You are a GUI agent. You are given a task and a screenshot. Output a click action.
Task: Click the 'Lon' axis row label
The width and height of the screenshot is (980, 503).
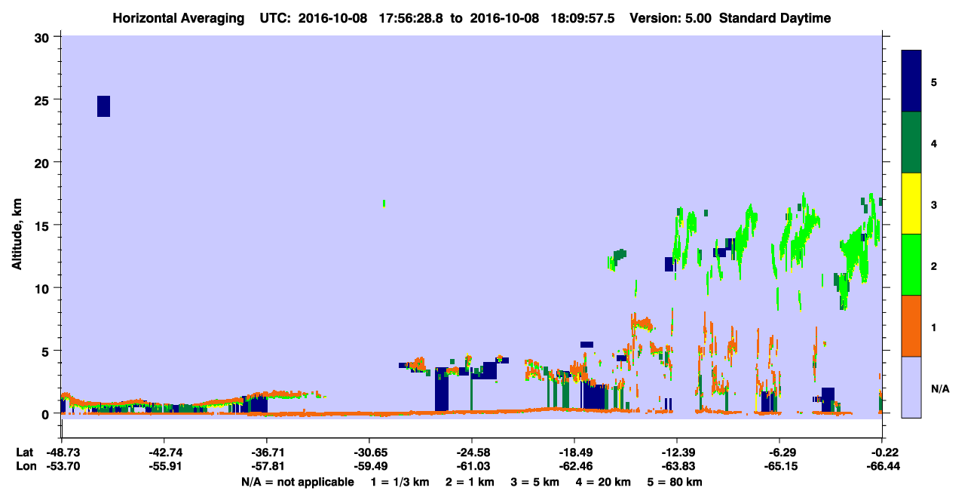pos(25,466)
